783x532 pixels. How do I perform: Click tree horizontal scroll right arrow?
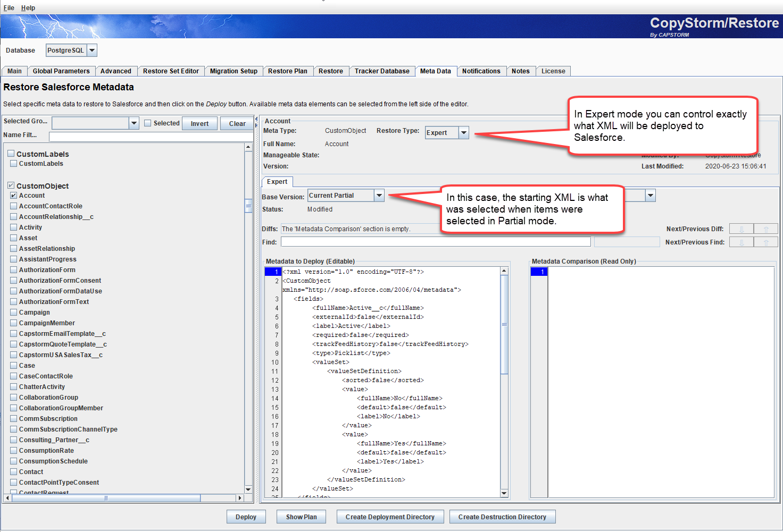[240, 498]
